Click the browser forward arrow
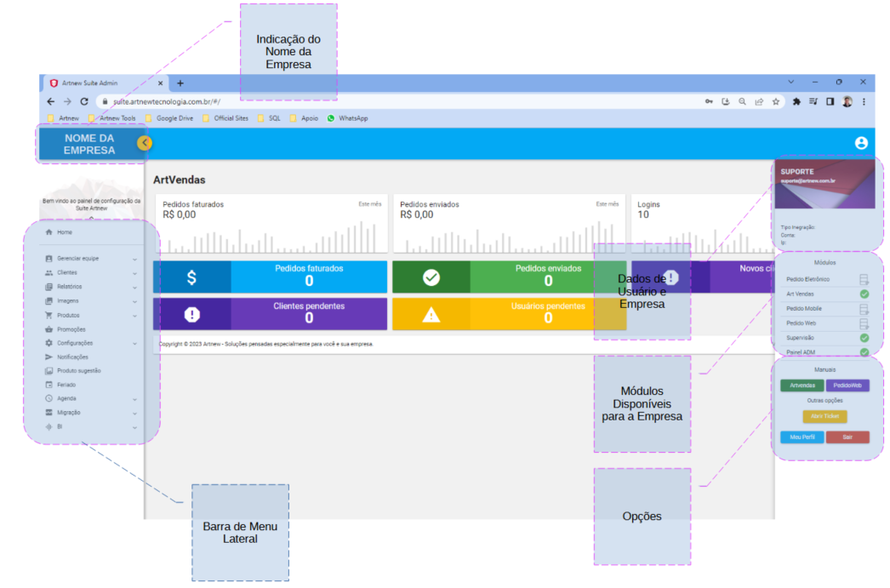Screen dimensions: 890x588 point(67,101)
